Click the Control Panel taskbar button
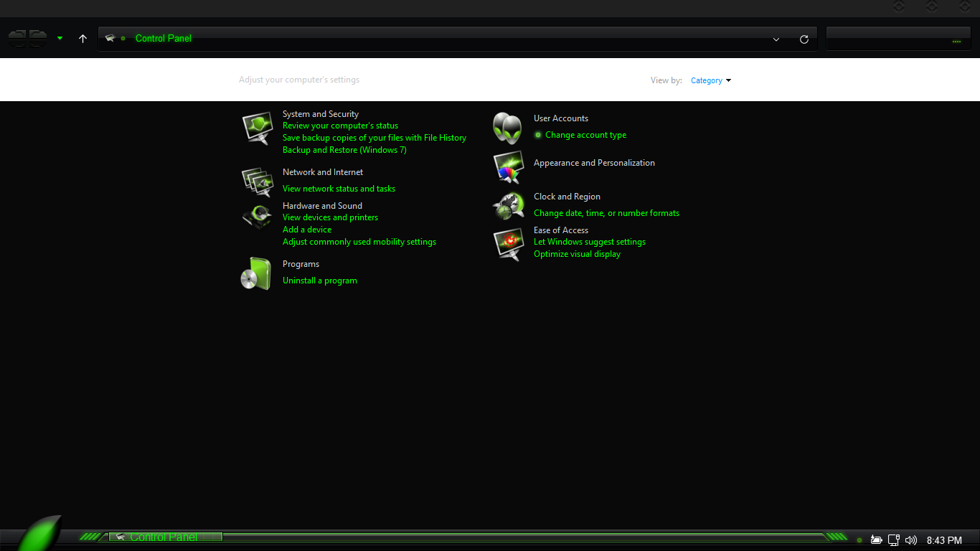Viewport: 980px width, 551px height. coord(166,537)
